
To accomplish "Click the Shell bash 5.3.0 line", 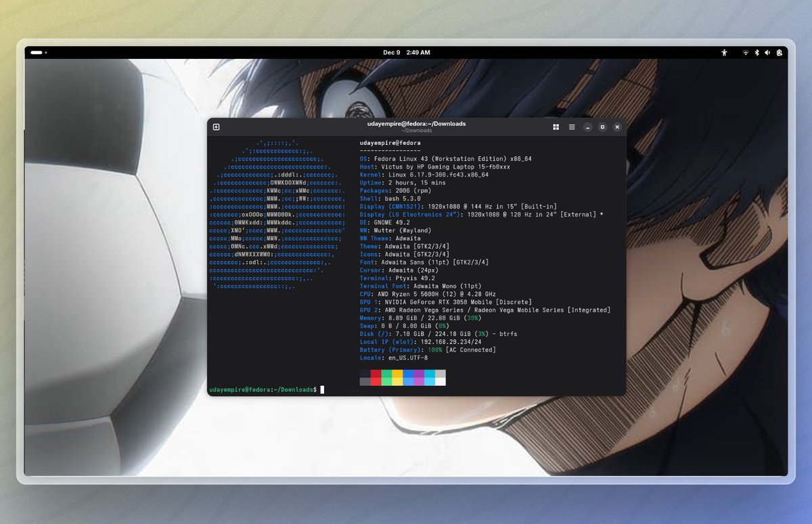I will (x=390, y=198).
